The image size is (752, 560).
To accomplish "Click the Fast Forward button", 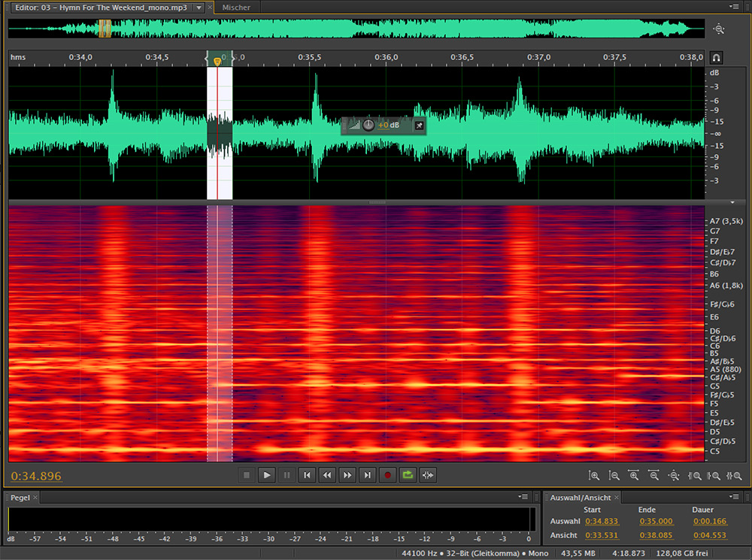I will coord(347,475).
